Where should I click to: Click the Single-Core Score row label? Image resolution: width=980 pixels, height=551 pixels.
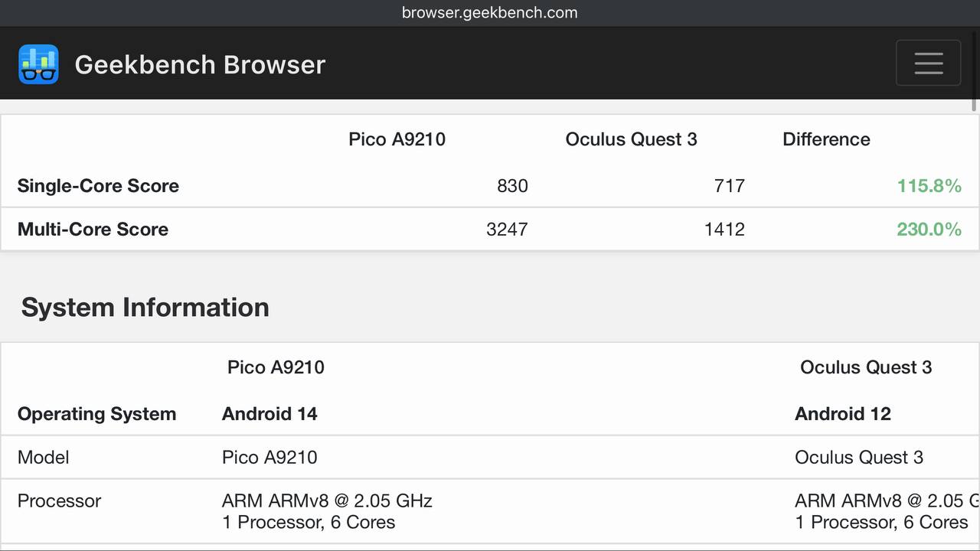click(98, 186)
